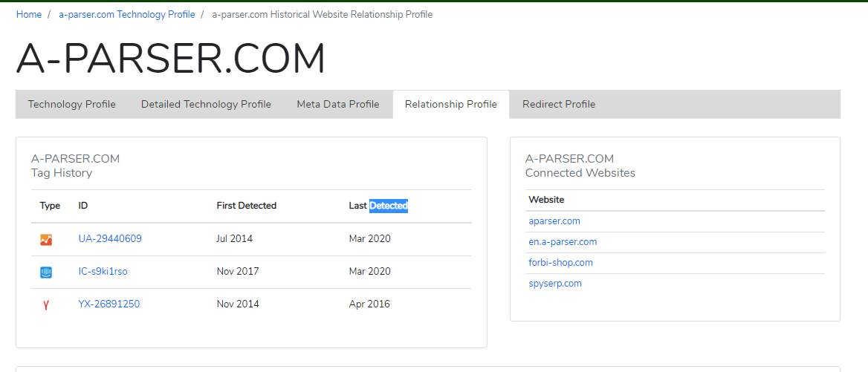Visit connected website en.a-parser.com
Screen dimensions: 868x372
pos(563,242)
